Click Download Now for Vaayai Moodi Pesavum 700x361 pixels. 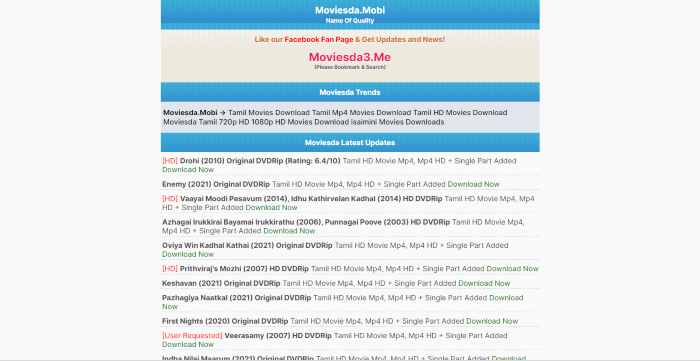click(271, 207)
